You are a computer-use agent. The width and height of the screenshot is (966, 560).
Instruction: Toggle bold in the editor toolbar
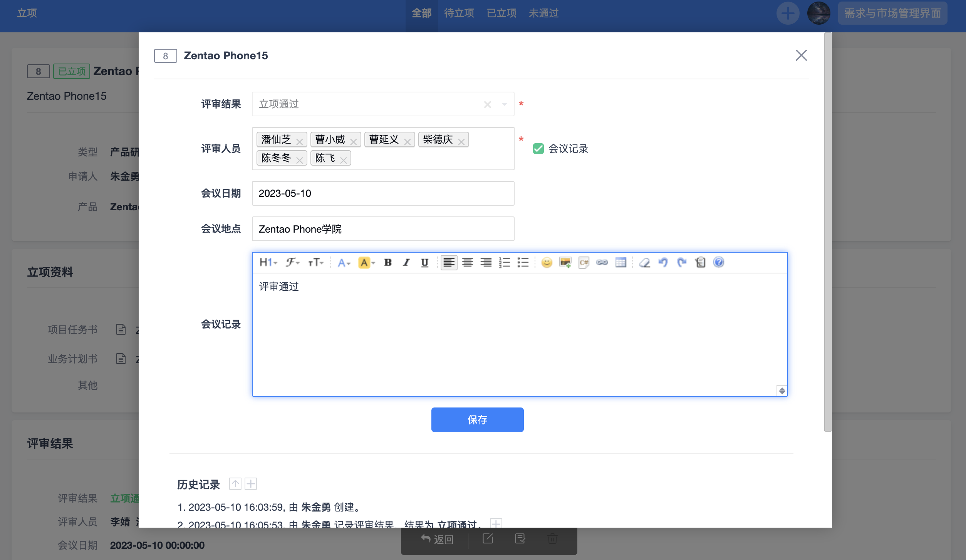(388, 263)
